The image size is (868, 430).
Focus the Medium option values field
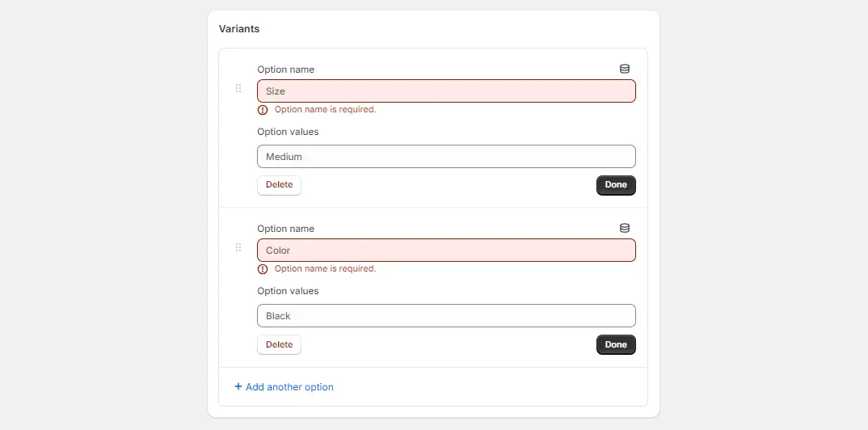point(446,157)
